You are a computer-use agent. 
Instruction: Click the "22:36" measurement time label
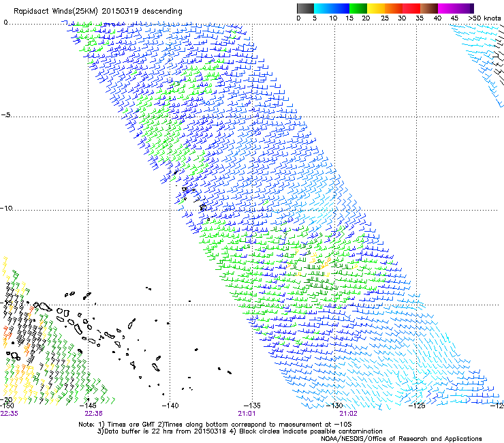(x=93, y=414)
